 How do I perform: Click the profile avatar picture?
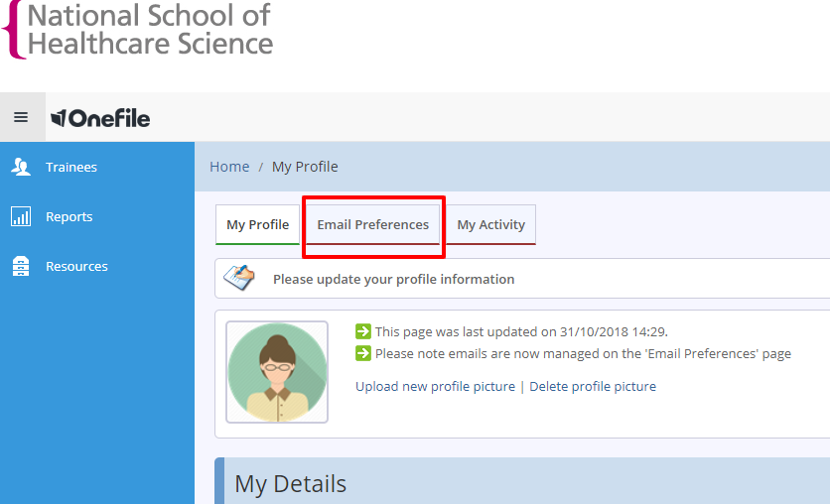click(x=277, y=372)
